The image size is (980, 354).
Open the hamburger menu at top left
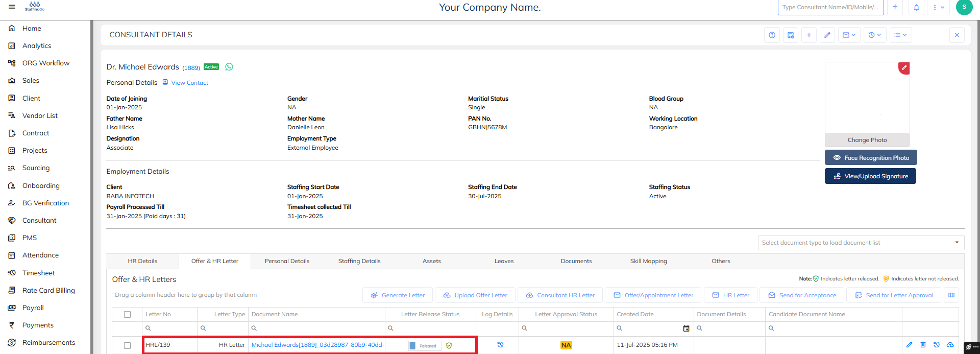[x=12, y=7]
